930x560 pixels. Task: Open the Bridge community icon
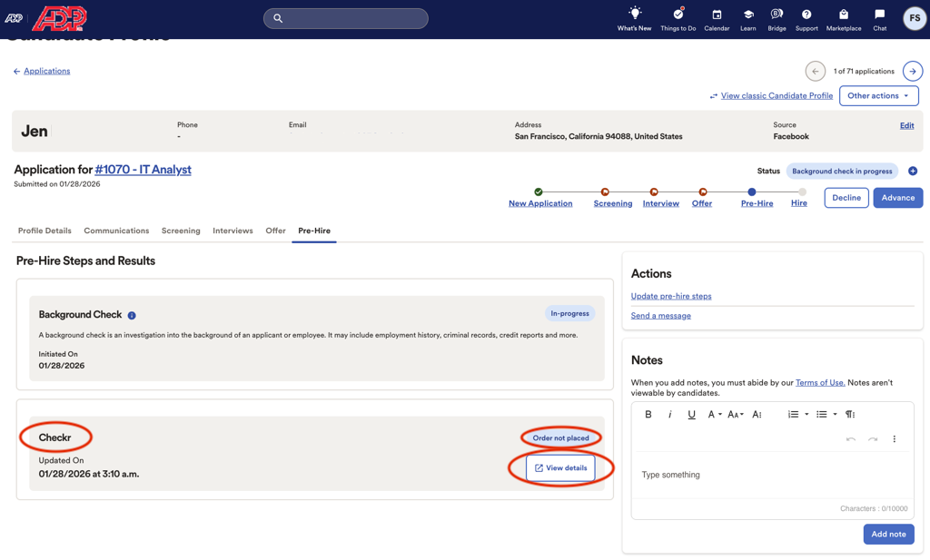coord(777,15)
